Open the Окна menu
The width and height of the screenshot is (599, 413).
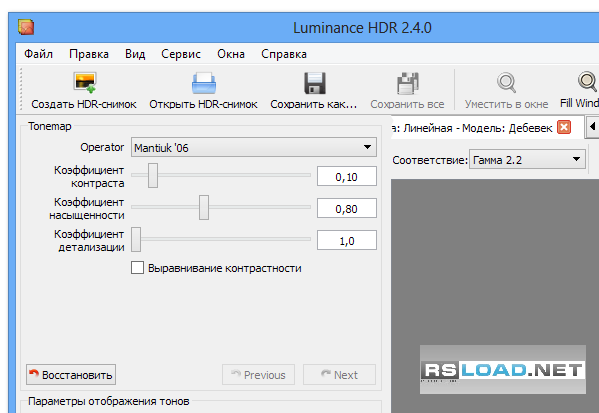(x=231, y=54)
